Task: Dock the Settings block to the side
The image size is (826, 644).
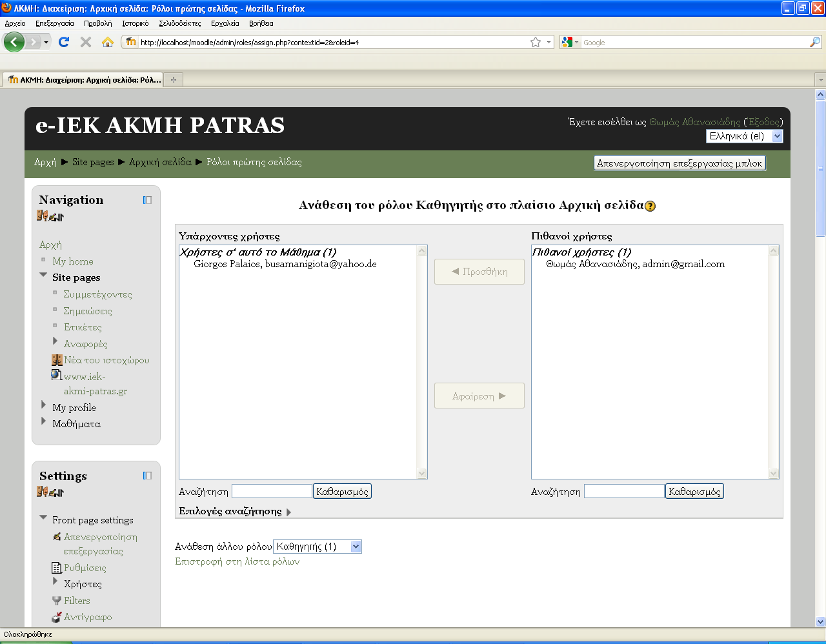Action: [x=147, y=476]
